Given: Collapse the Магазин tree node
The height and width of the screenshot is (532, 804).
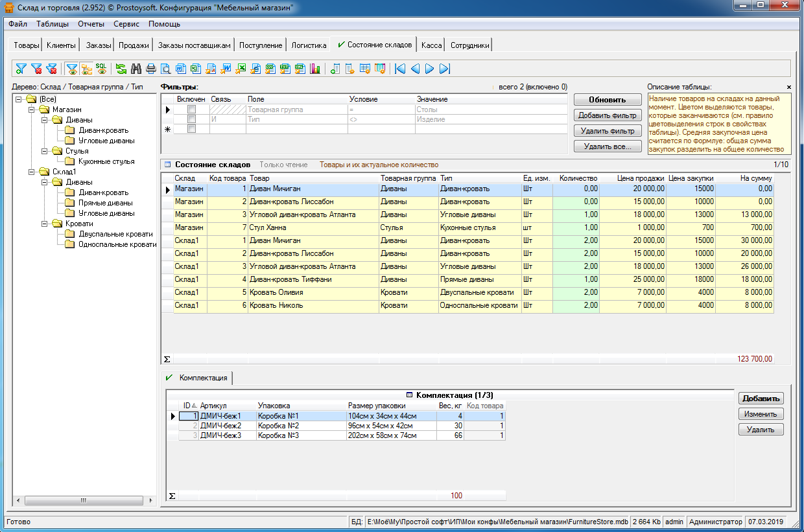Looking at the screenshot, I should coord(30,110).
